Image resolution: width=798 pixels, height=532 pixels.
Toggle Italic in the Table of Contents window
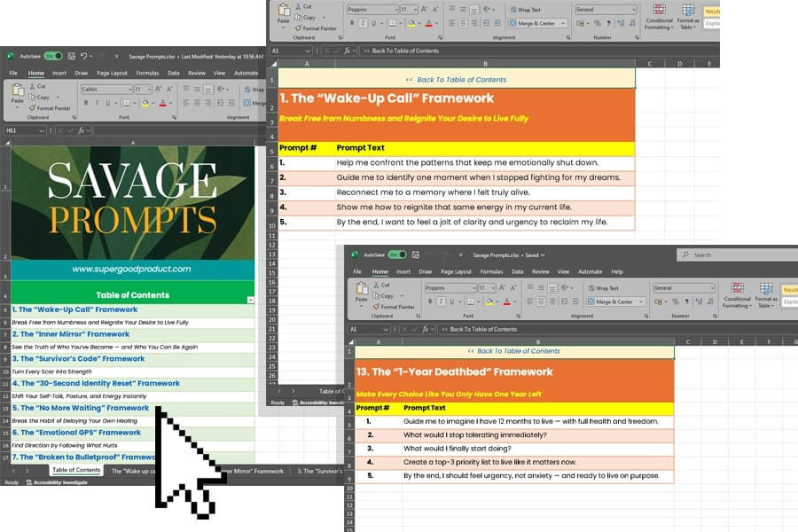[97, 103]
